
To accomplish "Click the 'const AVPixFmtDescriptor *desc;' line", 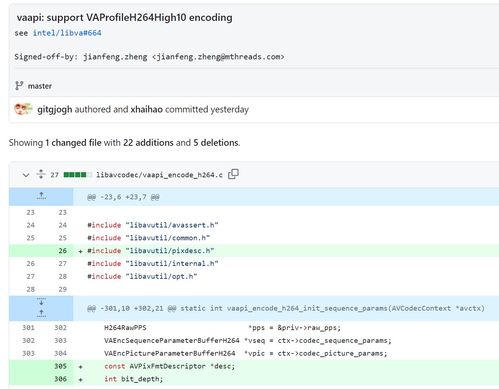I will click(x=170, y=366).
